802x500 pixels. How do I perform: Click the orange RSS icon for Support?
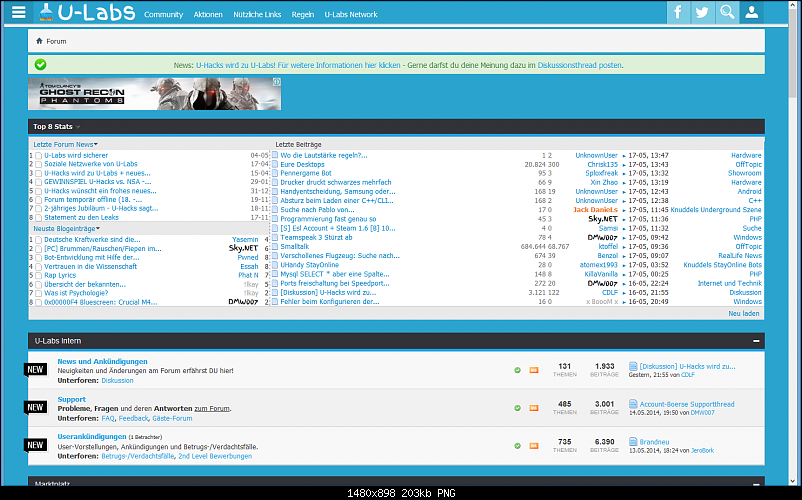(533, 408)
